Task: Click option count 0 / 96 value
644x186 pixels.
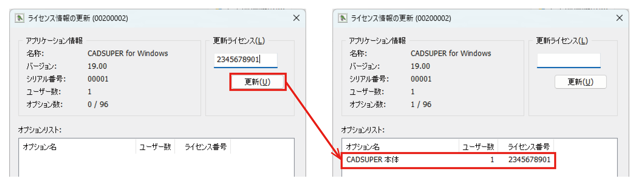Action: (98, 104)
